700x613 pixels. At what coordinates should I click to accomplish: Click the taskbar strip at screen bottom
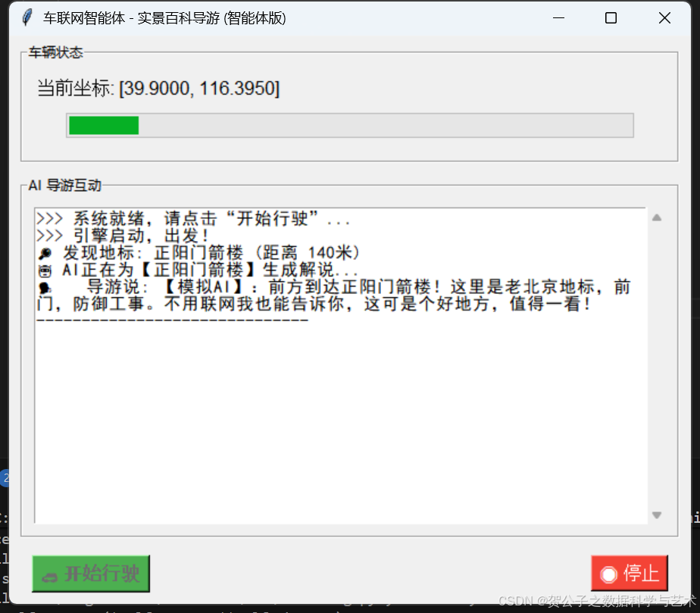pyautogui.click(x=348, y=609)
